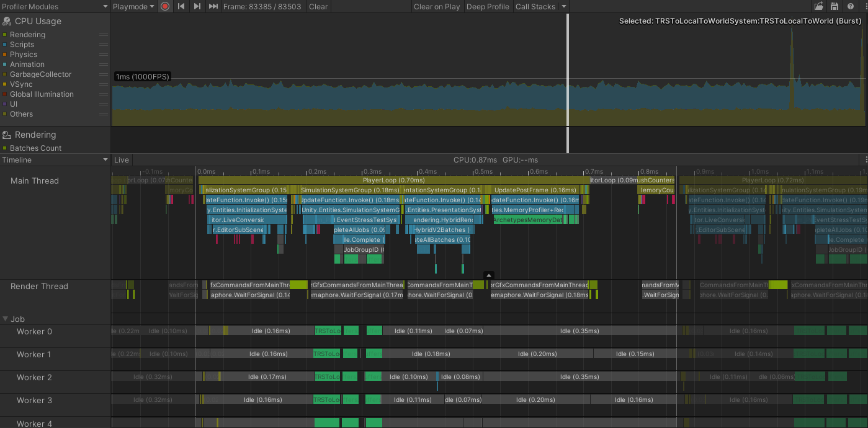Click the 1ms (1000FPS) chart label

pos(142,77)
